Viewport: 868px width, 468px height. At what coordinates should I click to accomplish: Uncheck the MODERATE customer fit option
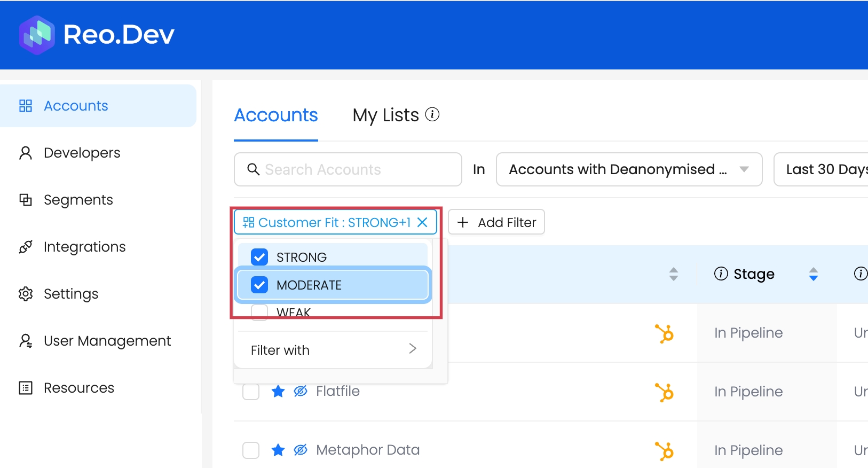click(259, 285)
